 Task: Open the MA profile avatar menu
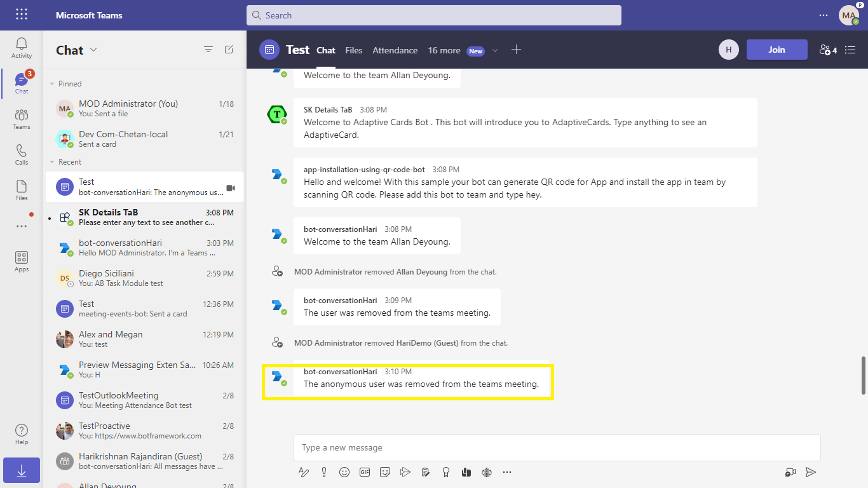click(x=849, y=15)
